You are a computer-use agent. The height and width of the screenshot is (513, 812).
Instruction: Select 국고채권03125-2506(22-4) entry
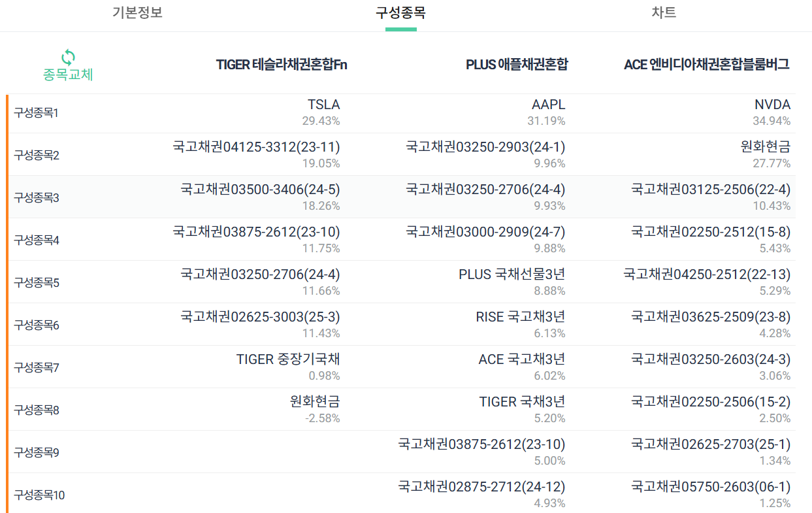click(x=711, y=190)
